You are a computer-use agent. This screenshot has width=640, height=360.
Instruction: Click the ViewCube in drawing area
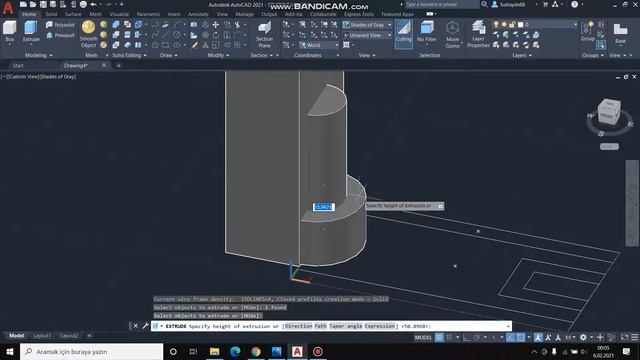click(609, 112)
